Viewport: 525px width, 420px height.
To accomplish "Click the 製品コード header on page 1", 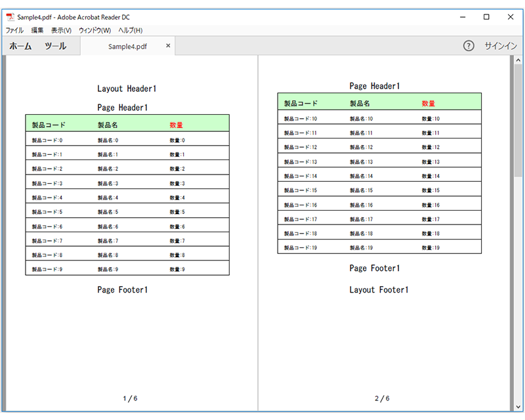I will (49, 125).
